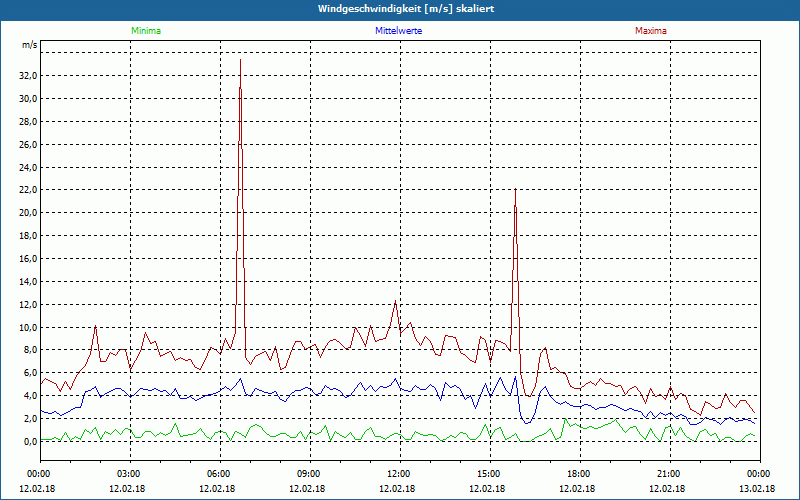Click the m/s unit label on y-axis
The width and height of the screenshot is (800, 500).
(30, 45)
